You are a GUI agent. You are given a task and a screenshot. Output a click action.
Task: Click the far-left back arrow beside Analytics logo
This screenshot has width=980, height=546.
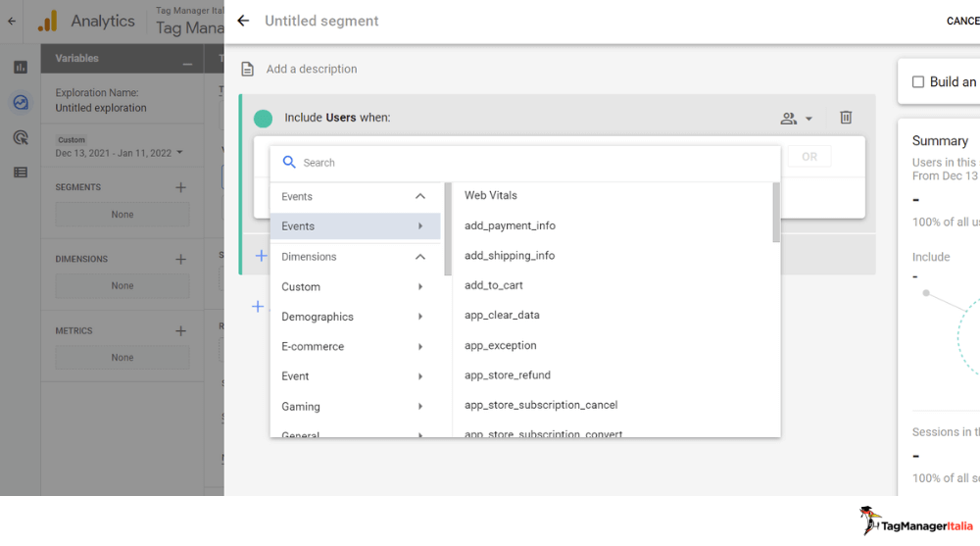12,21
